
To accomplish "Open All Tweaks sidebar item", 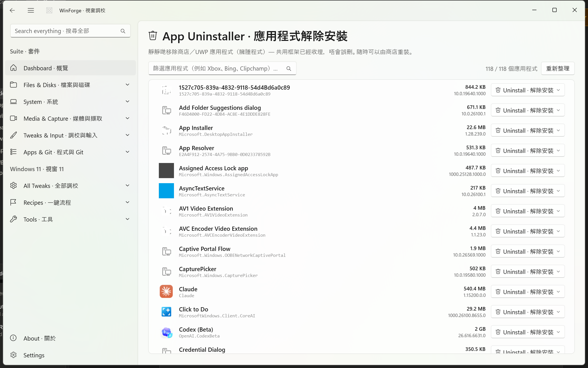I will click(70, 186).
